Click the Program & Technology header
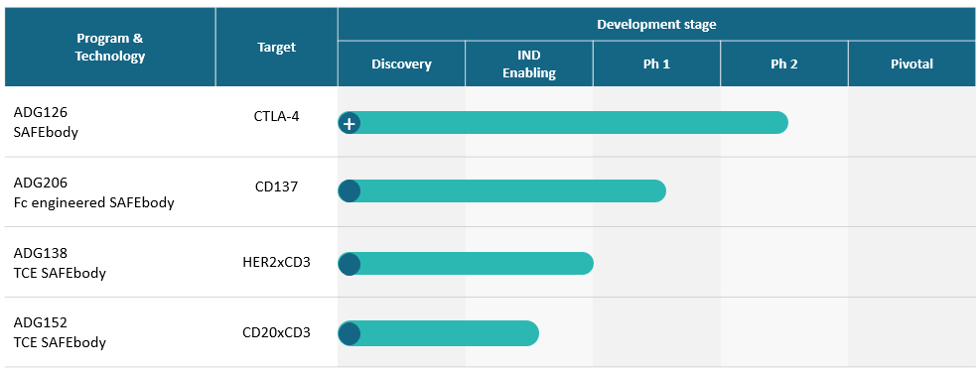 tap(110, 47)
